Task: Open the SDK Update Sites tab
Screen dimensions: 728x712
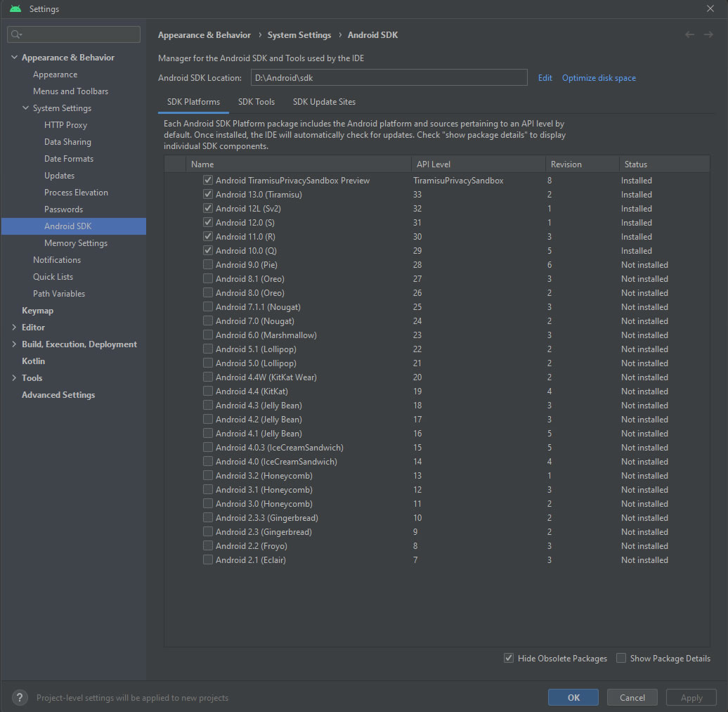Action: click(324, 102)
